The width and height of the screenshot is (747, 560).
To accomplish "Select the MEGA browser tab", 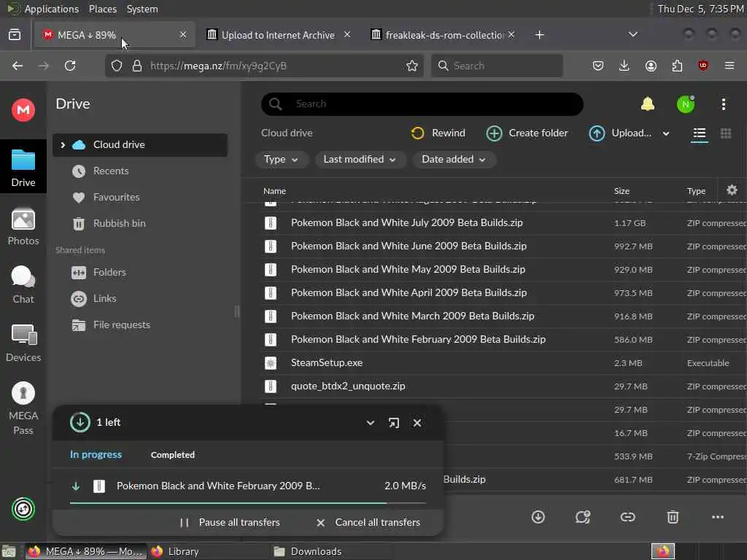I will click(x=115, y=35).
